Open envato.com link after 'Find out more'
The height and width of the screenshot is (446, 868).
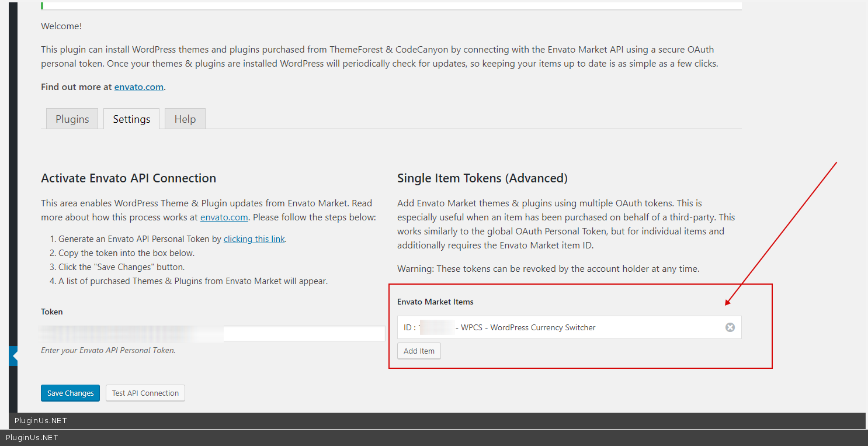pos(139,87)
